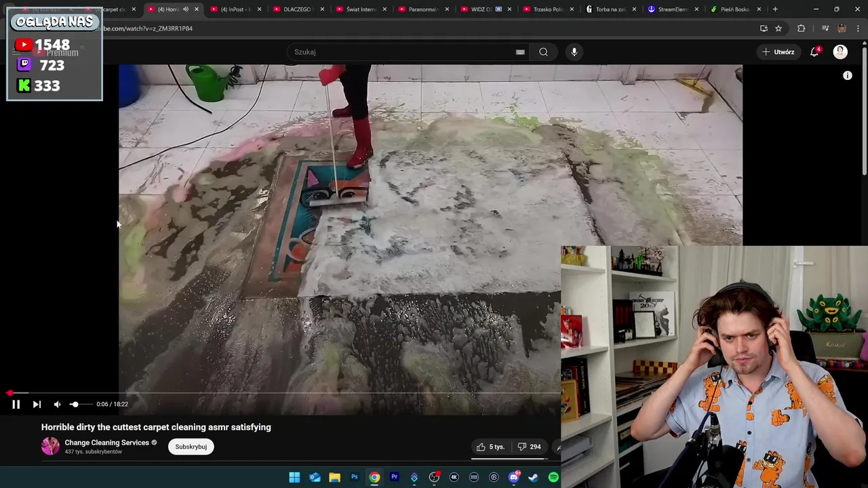The width and height of the screenshot is (868, 488).
Task: Open a new browser tab with plus button
Action: (775, 9)
